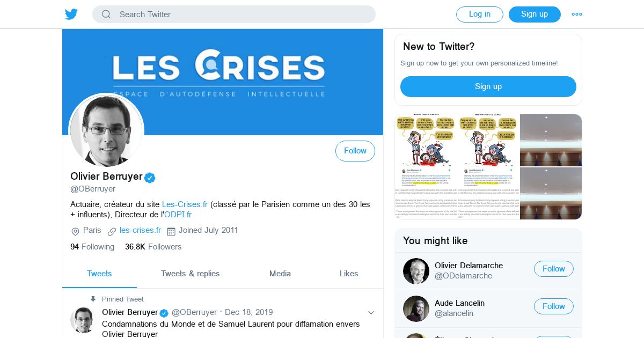Click the calendar icon beside Joined date
Screen dimensions: 644x338
coord(171,231)
